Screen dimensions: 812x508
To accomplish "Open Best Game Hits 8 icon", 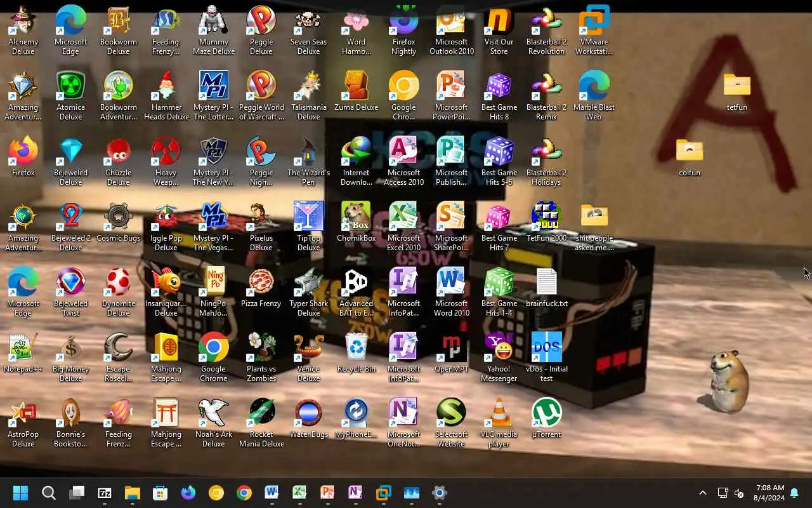I will click(499, 96).
